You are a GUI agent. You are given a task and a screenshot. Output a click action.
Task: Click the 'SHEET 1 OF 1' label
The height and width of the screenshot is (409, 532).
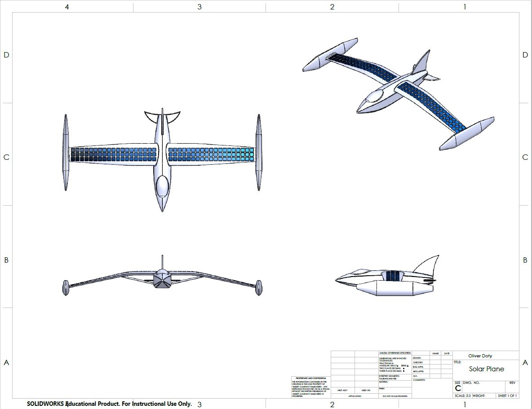tap(507, 396)
